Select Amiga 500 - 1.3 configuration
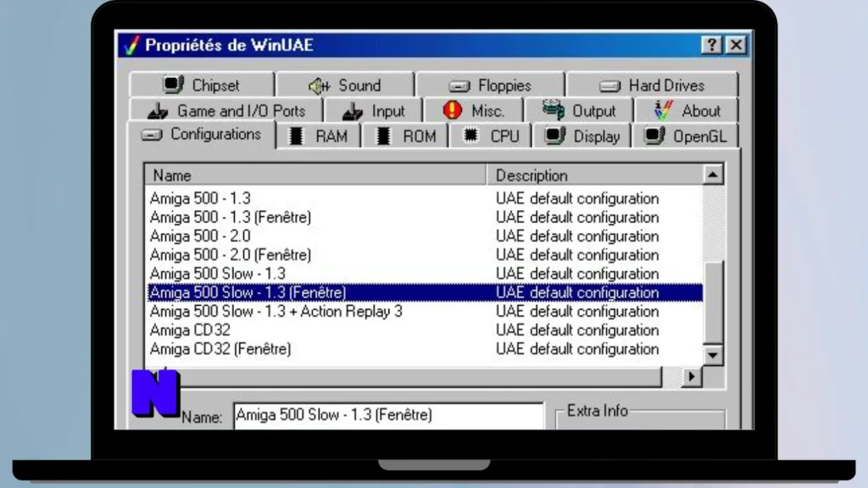 425,198
